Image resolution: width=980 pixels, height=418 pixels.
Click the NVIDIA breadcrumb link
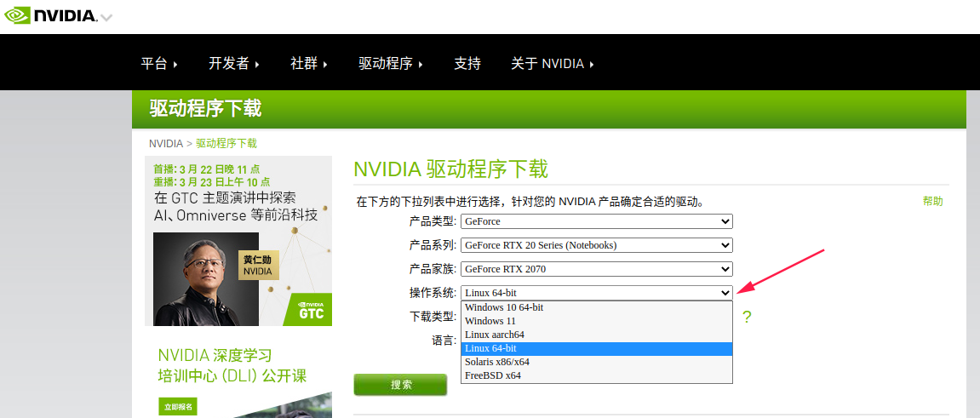point(166,143)
